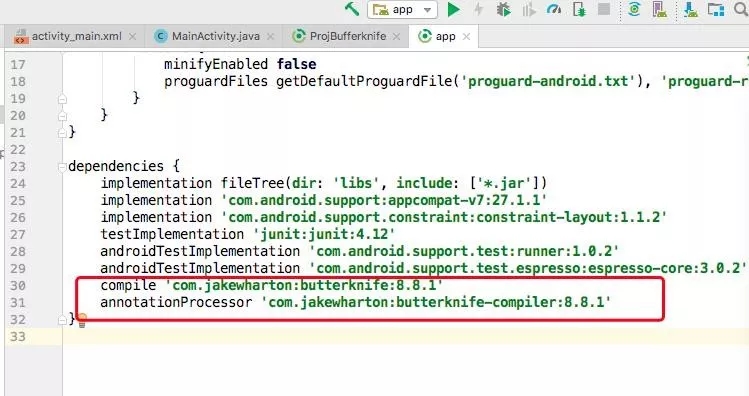This screenshot has height=396, width=749.
Task: Open the Project Structure icon
Action: 716,10
